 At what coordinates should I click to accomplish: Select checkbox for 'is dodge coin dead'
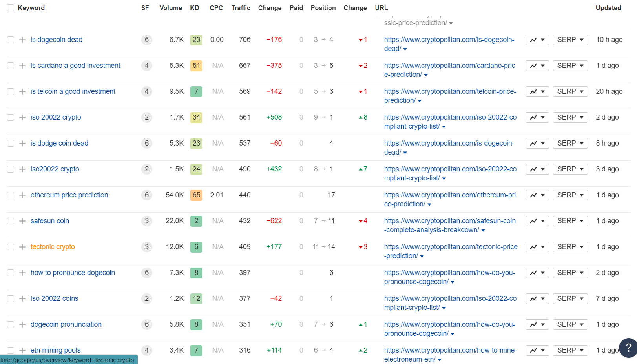click(11, 143)
